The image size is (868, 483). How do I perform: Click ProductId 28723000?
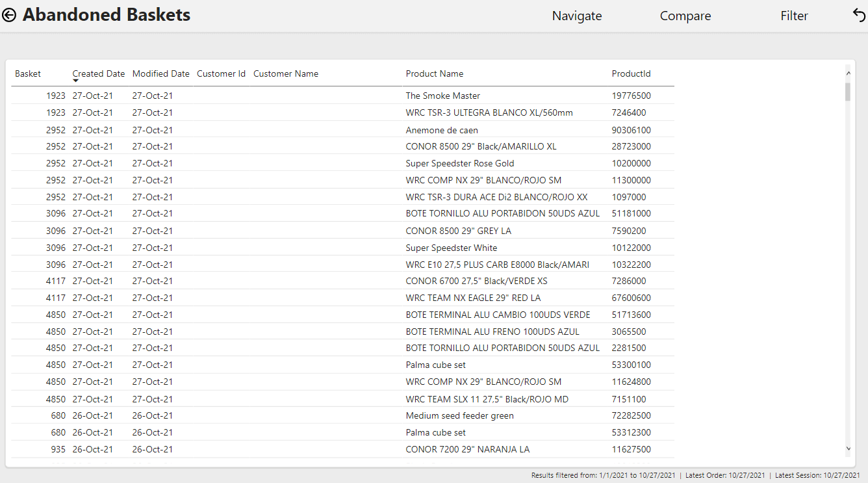pos(632,146)
